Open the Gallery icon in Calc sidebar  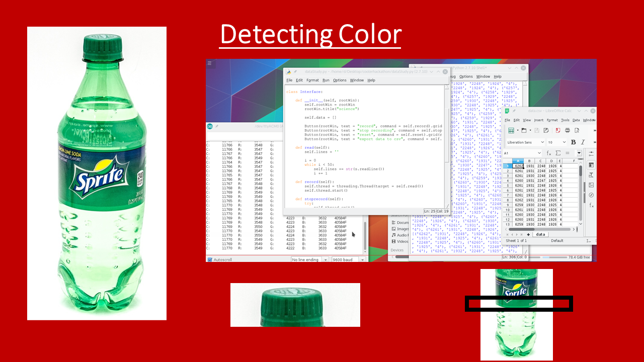click(x=591, y=185)
